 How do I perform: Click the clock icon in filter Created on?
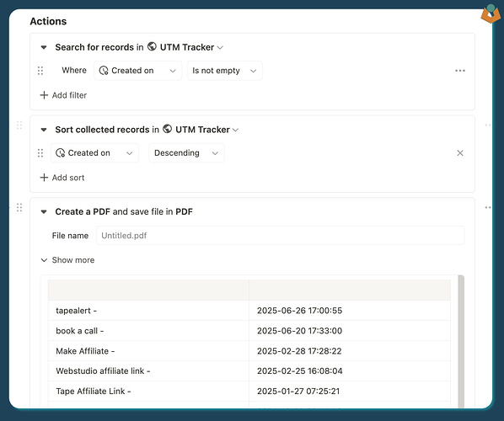tap(104, 71)
